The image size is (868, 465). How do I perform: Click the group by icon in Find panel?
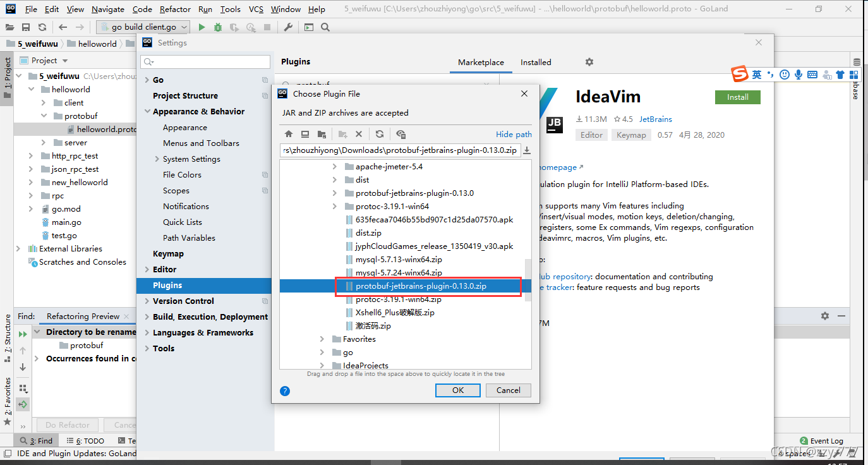[x=23, y=388]
